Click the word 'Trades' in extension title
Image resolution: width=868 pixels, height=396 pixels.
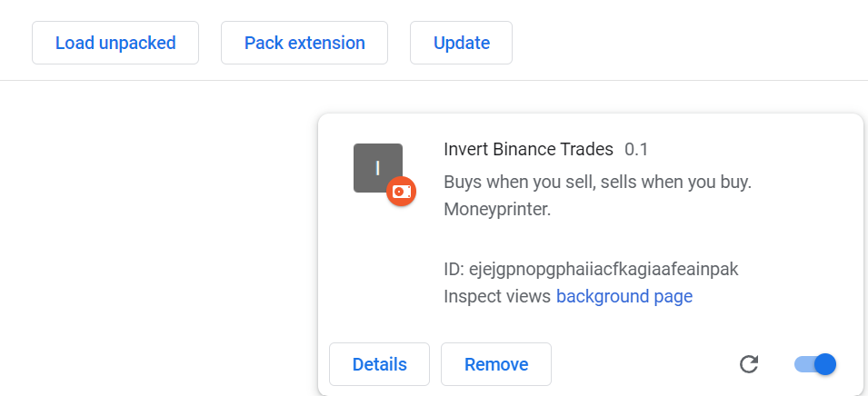[x=588, y=149]
